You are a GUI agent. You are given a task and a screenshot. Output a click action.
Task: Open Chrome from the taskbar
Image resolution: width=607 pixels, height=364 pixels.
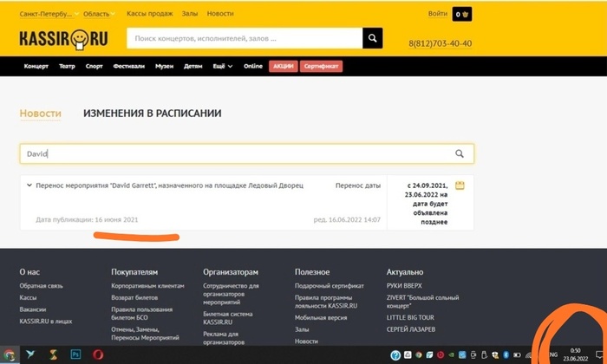click(9, 354)
